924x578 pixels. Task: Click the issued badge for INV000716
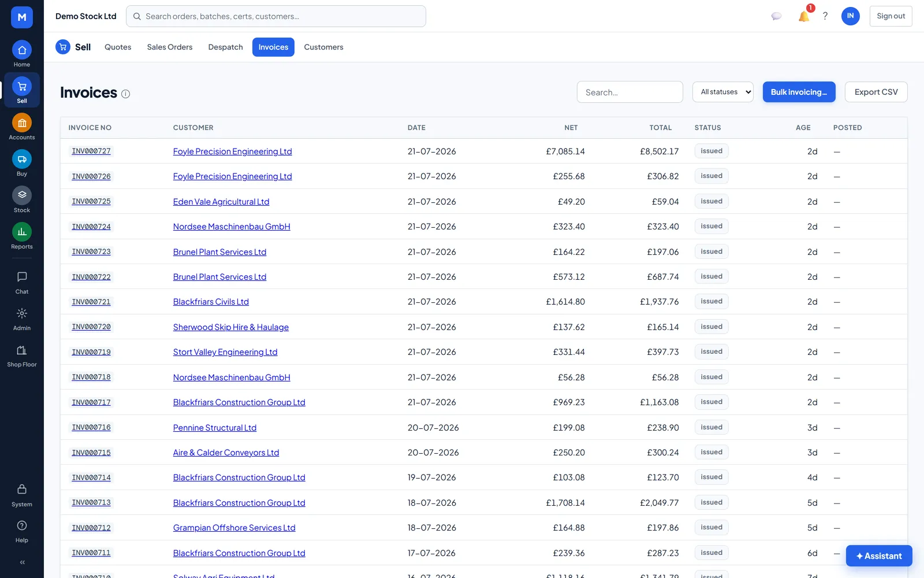coord(711,427)
